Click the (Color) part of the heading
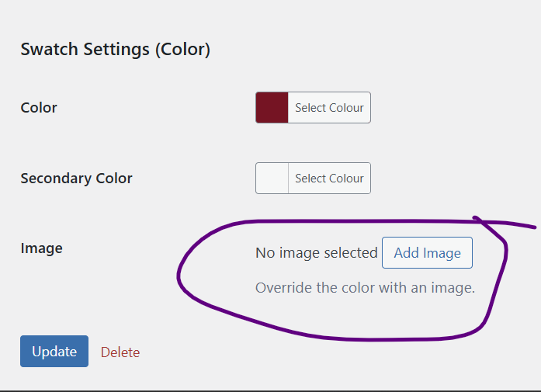 coord(182,50)
